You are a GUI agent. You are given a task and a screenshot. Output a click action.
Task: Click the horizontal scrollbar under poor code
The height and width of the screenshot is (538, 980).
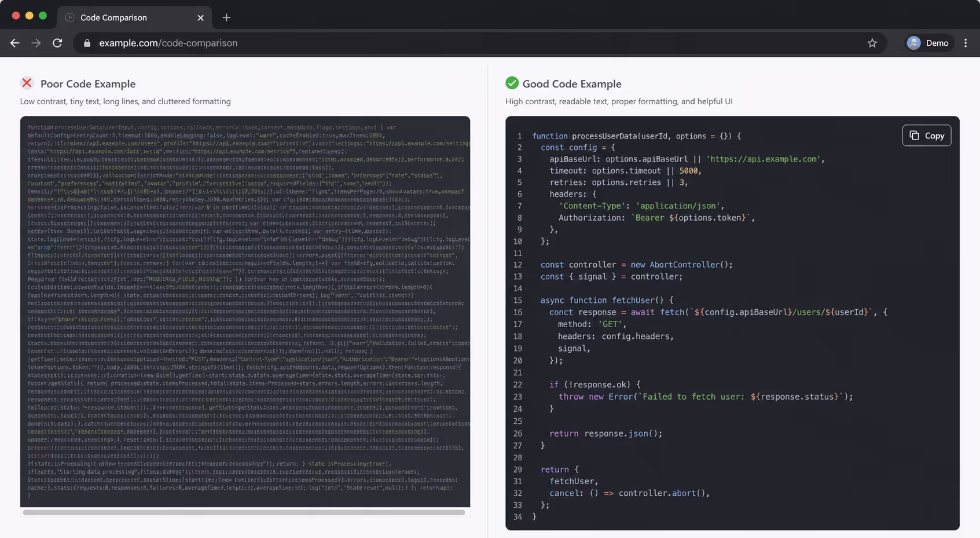(x=244, y=512)
